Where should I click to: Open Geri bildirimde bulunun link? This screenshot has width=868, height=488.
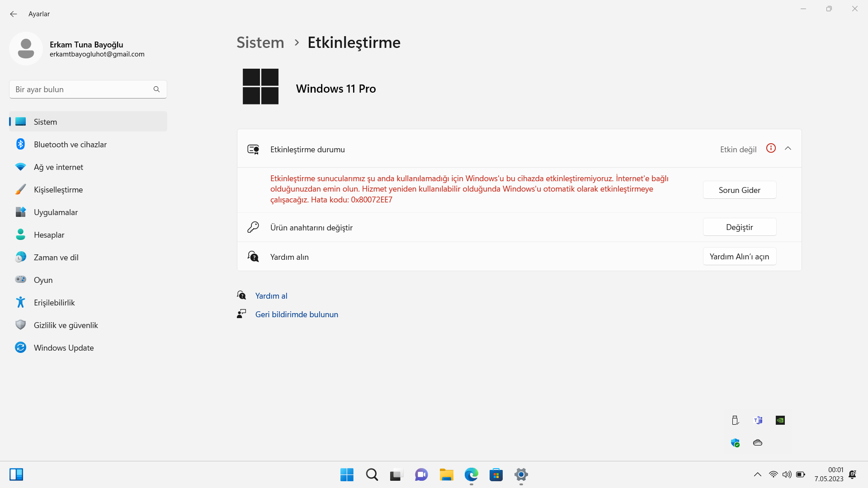click(297, 314)
